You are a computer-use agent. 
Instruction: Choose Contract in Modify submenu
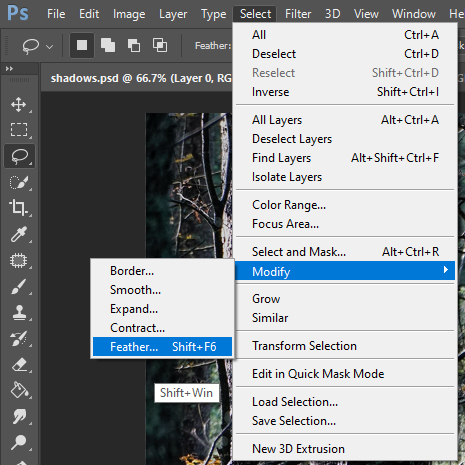pos(162,328)
